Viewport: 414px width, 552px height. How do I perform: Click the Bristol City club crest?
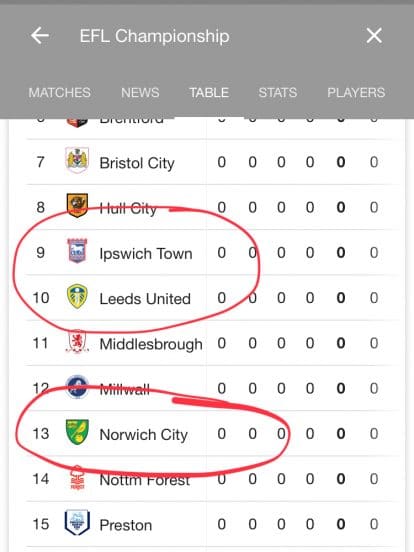coord(77,161)
